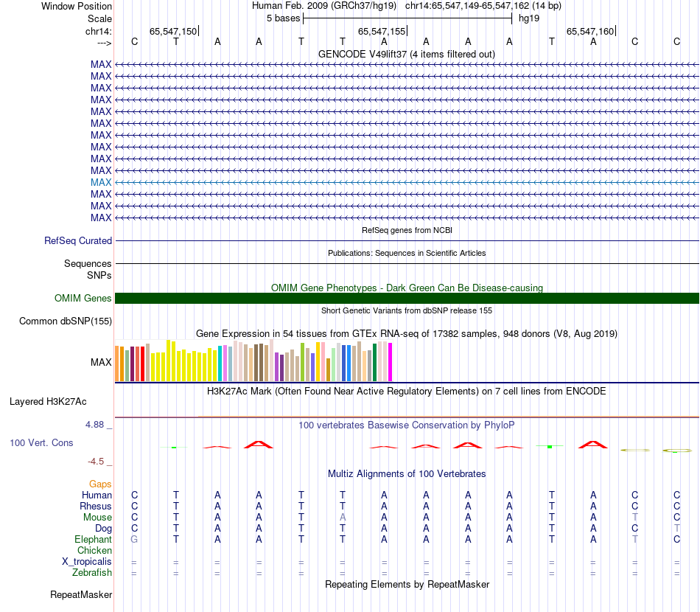Click the chr14: ruler label

(98, 31)
